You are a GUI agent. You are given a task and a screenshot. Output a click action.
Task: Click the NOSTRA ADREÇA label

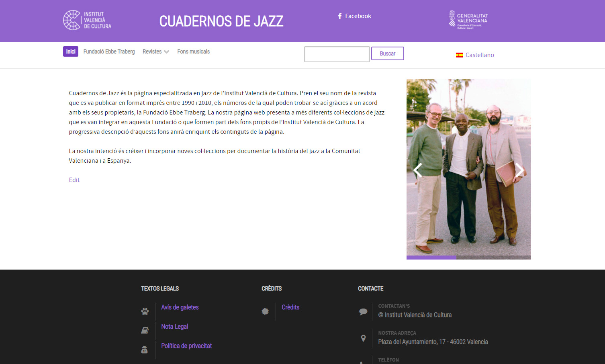tap(397, 333)
